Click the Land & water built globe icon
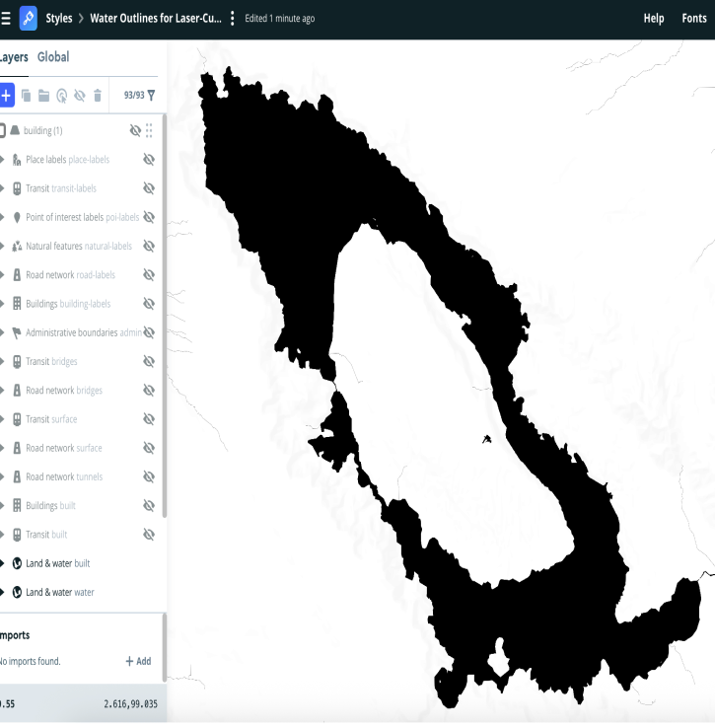 [x=17, y=563]
